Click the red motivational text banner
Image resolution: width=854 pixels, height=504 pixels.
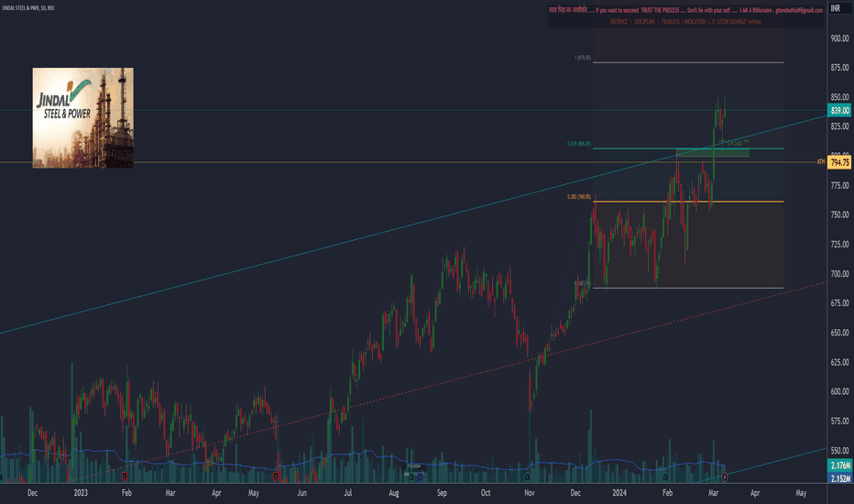[685, 10]
